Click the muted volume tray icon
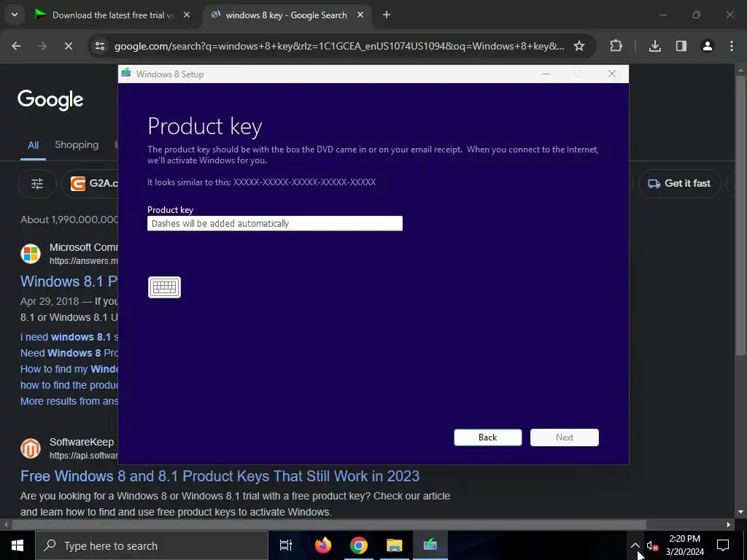 point(652,545)
